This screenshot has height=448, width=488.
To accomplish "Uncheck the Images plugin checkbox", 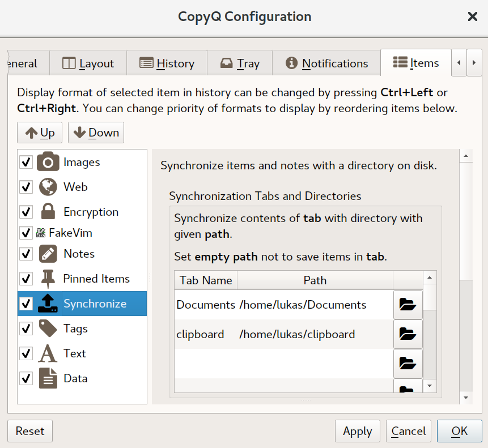I will pyautogui.click(x=26, y=163).
